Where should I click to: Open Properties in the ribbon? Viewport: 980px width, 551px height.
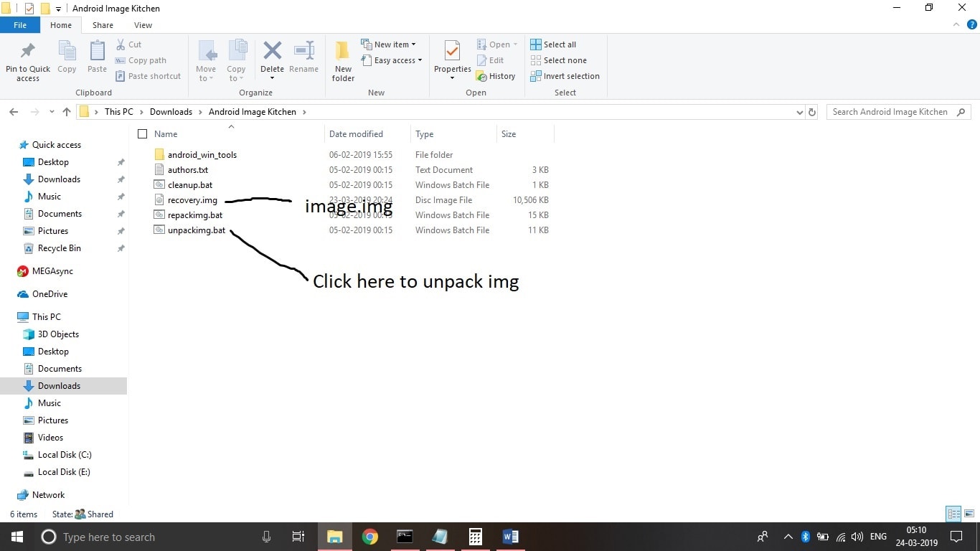452,52
